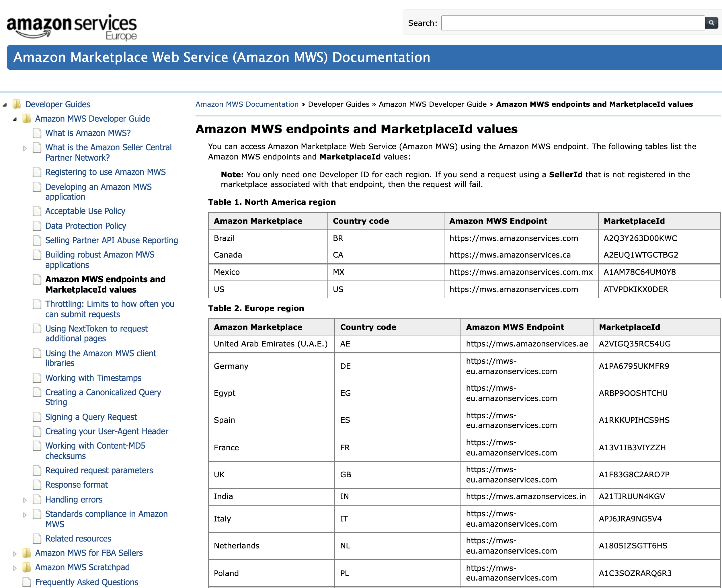This screenshot has width=722, height=588.
Task: Click the page icon beside Developing an Amazon MWS application
Action: 37,187
